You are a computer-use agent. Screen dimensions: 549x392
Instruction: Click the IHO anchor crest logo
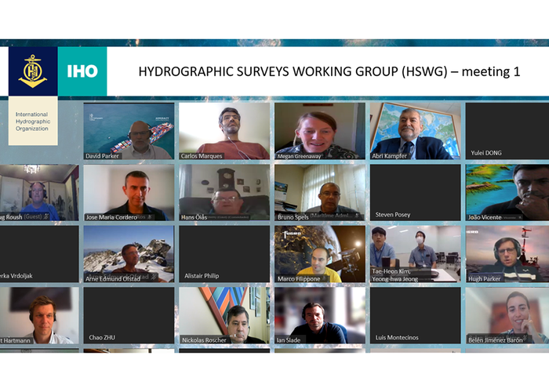point(33,71)
